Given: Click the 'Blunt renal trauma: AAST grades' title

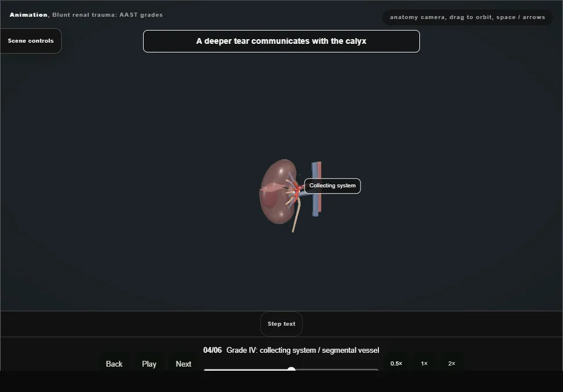Looking at the screenshot, I should pos(107,15).
